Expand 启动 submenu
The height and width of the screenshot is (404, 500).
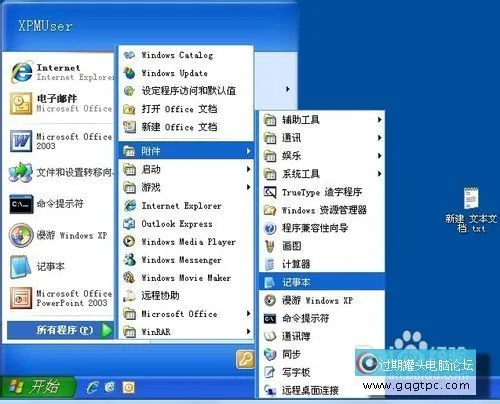coord(186,169)
